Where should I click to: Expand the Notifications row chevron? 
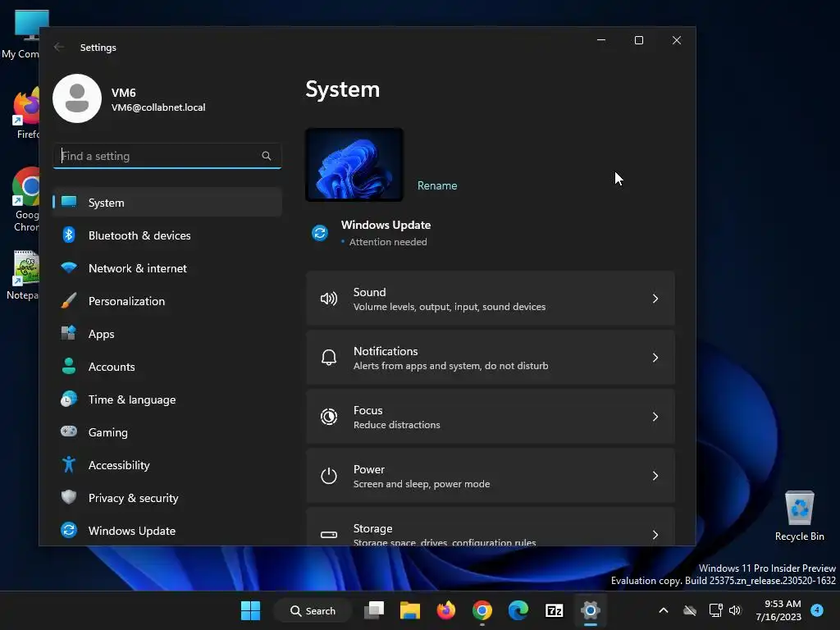click(x=655, y=358)
